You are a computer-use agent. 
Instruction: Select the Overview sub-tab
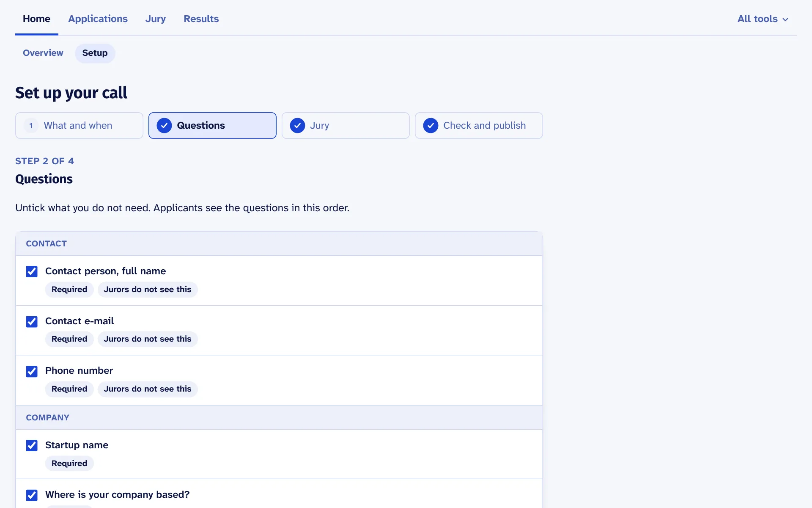[x=43, y=53]
